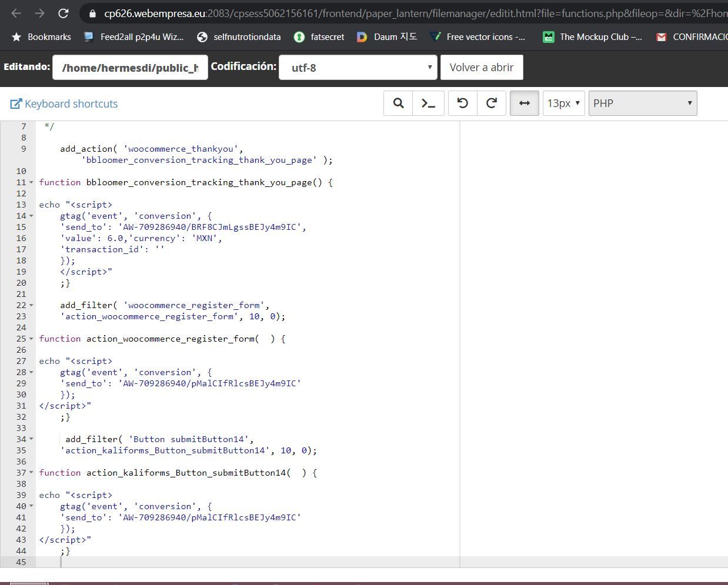Viewport: 728px width, 585px height.
Task: Go back with the browser back arrow
Action: [x=16, y=13]
